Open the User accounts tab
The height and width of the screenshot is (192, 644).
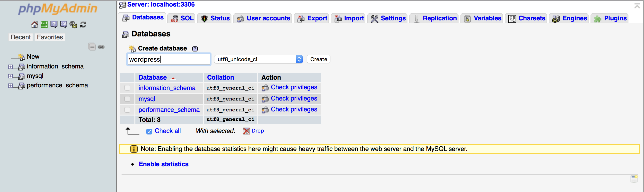click(263, 18)
